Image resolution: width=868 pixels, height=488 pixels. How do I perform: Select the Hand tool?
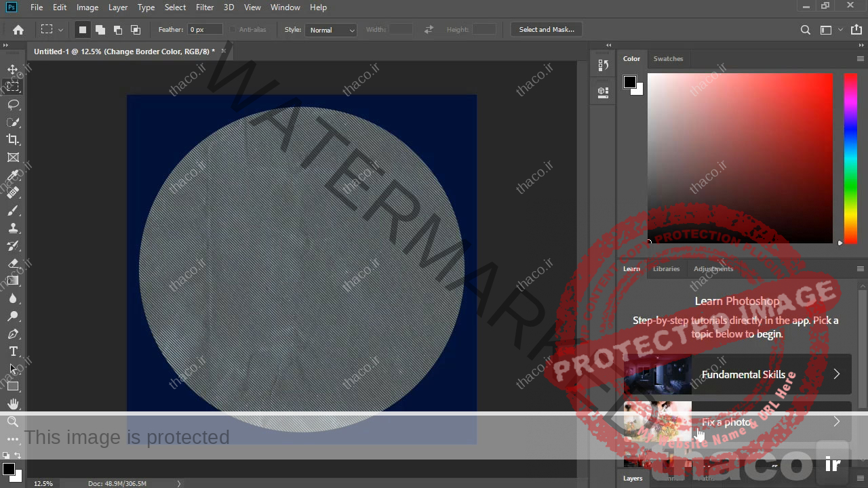pos(13,404)
